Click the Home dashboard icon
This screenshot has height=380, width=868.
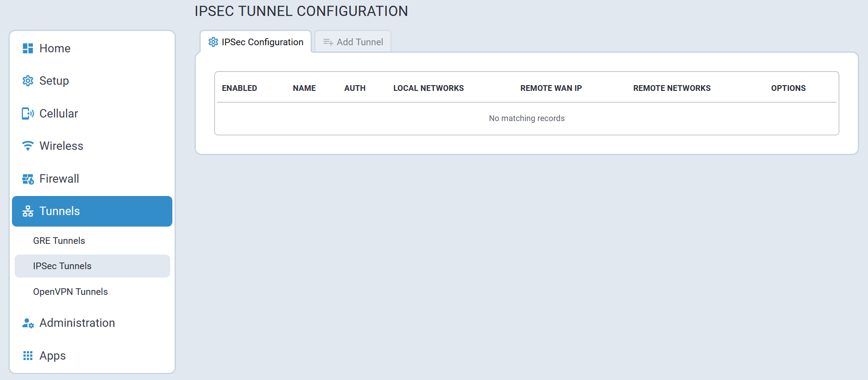[x=28, y=48]
